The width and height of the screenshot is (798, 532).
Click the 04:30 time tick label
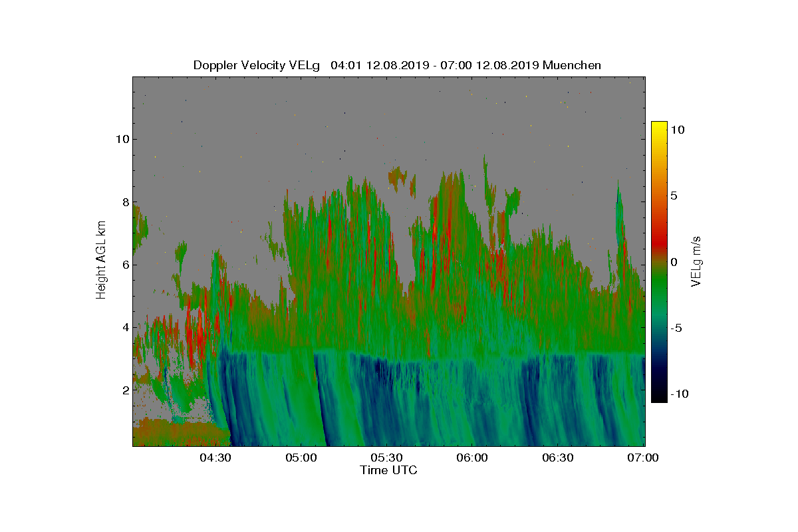[x=215, y=458]
